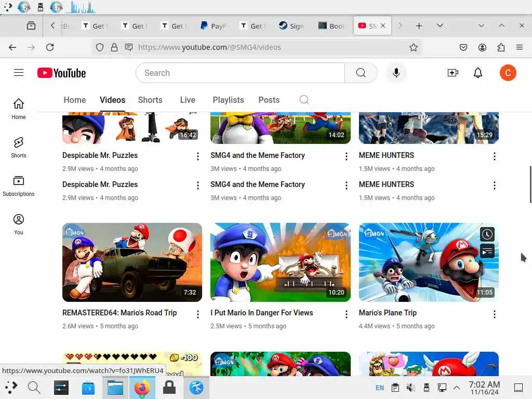Reload the page in Firefox

(x=50, y=47)
